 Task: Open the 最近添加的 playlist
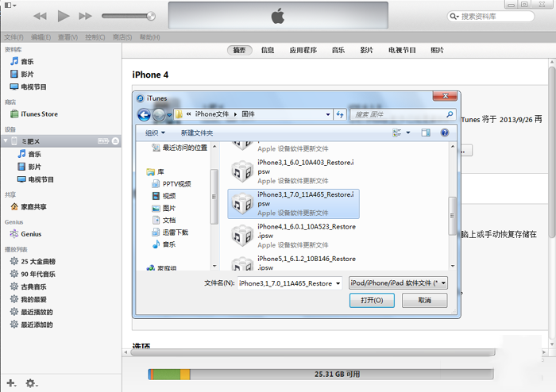point(37,325)
